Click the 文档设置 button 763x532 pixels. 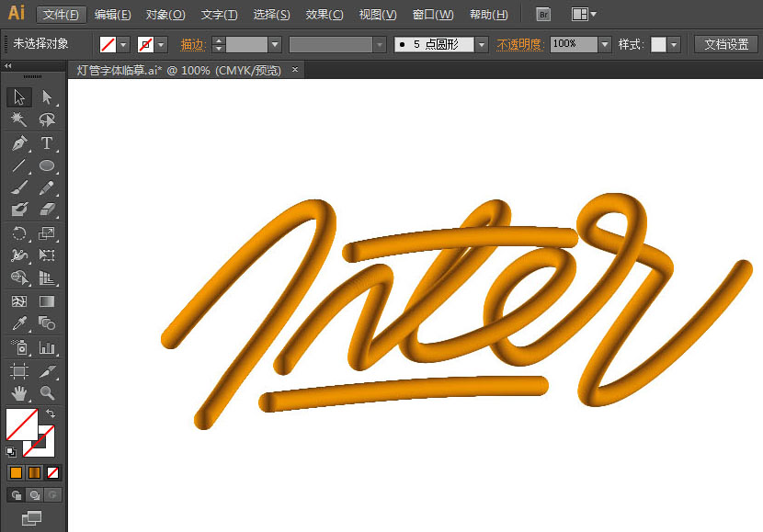(726, 44)
